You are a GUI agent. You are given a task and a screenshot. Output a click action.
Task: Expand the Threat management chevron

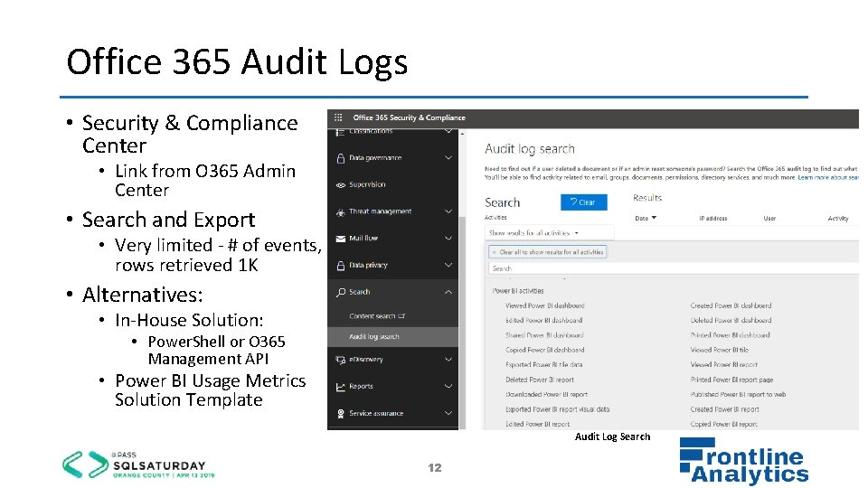pyautogui.click(x=448, y=211)
